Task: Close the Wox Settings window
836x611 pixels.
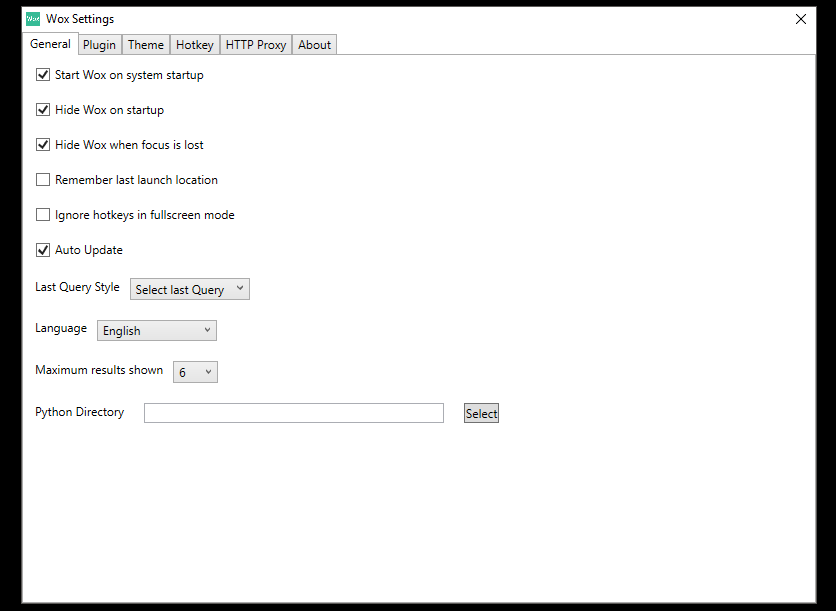Action: [x=800, y=19]
